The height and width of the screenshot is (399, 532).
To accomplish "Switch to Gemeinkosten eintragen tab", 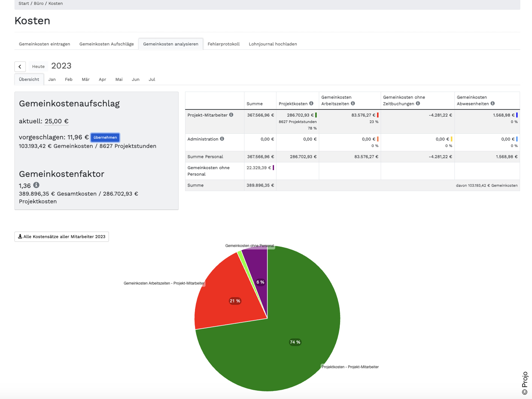I will [44, 44].
